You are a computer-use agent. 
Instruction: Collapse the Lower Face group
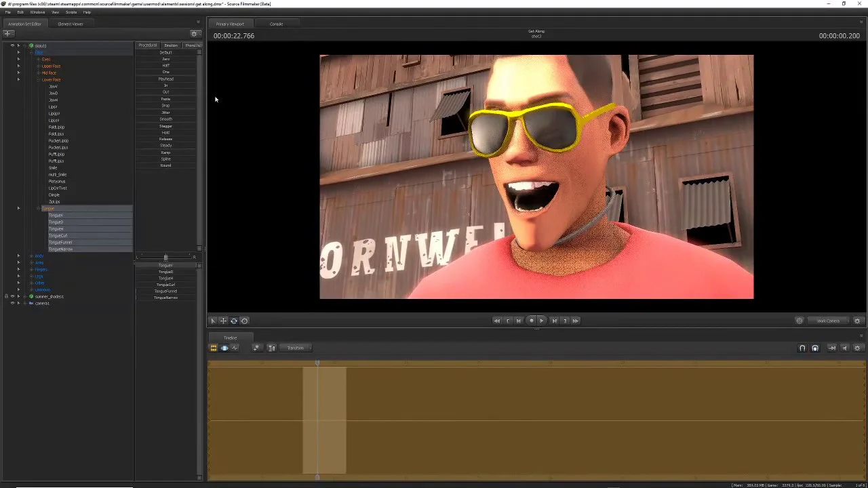click(37, 79)
